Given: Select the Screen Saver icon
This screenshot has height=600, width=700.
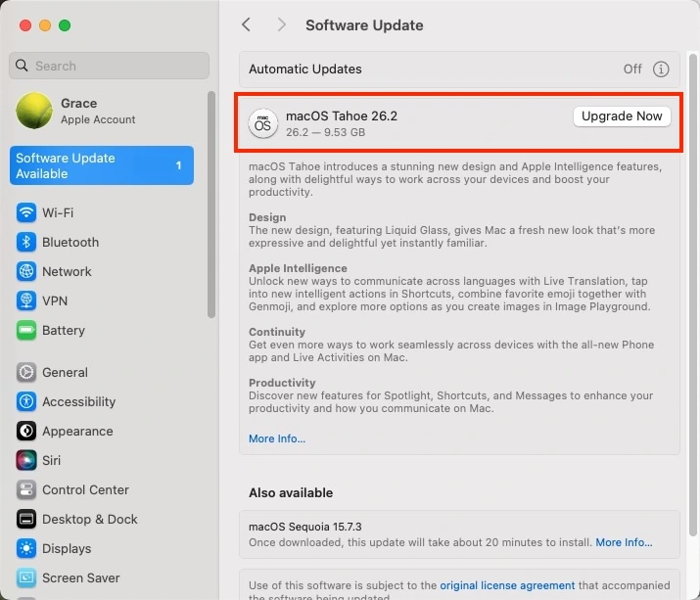Looking at the screenshot, I should (x=26, y=578).
